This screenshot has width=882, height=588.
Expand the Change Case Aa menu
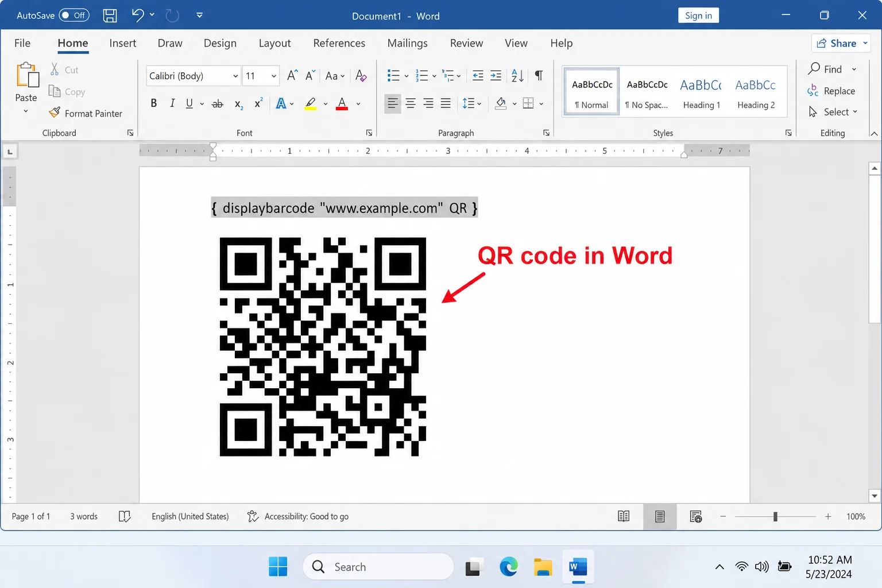[335, 75]
